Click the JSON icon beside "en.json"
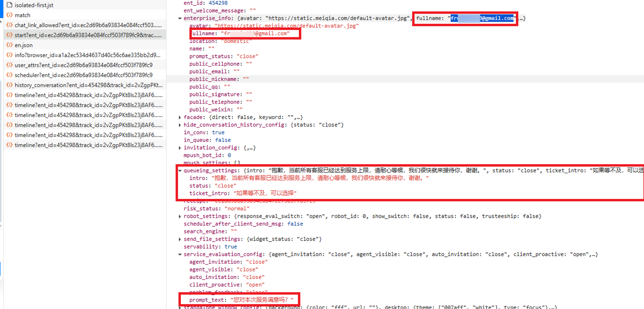 click(10, 45)
